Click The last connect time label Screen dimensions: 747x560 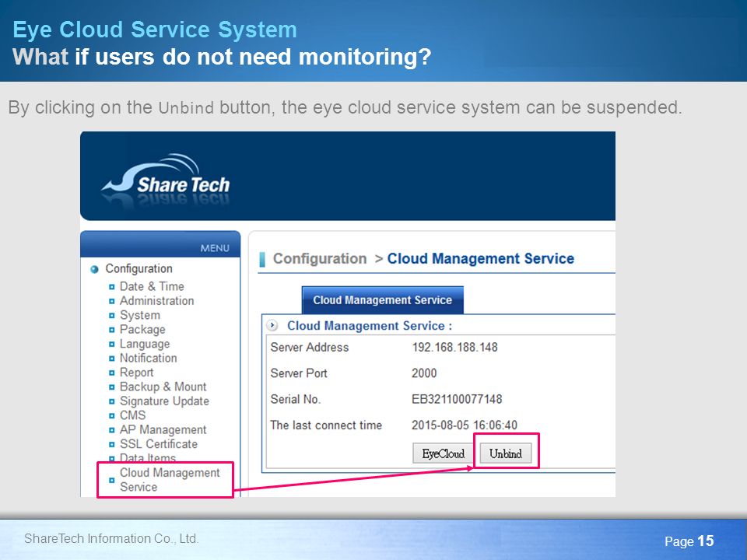[326, 425]
